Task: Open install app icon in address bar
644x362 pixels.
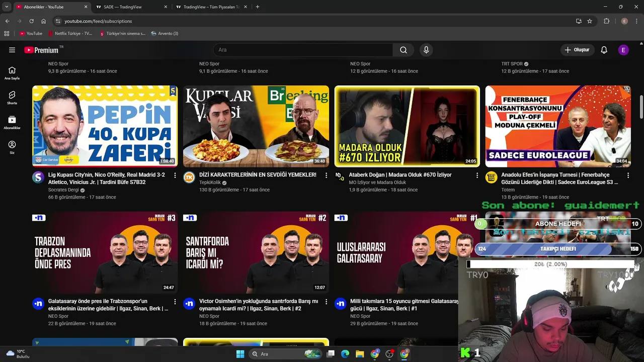Action: click(x=579, y=21)
